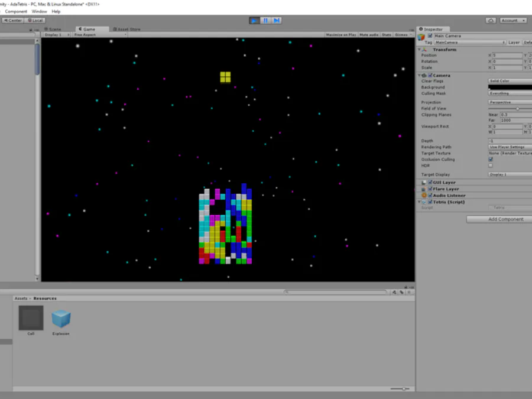Switch to the Scene tab
Screen dimensions: 532x399
tap(53, 29)
